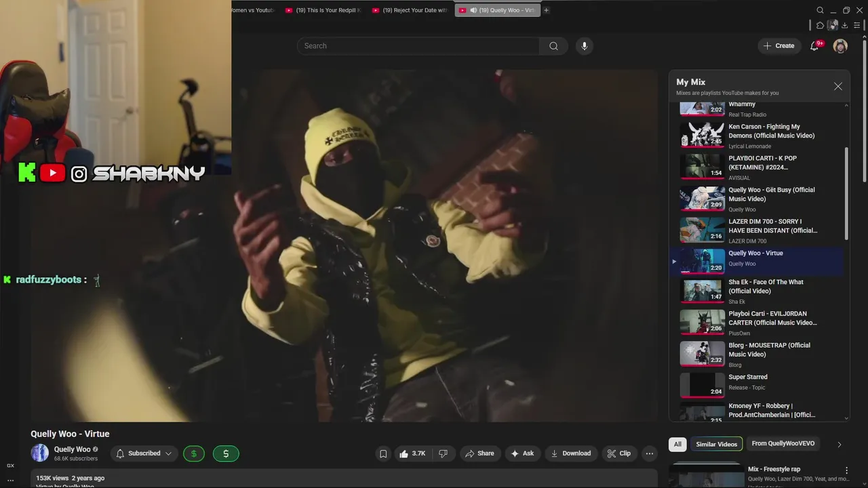Open browser tab search magnifier

click(820, 10)
